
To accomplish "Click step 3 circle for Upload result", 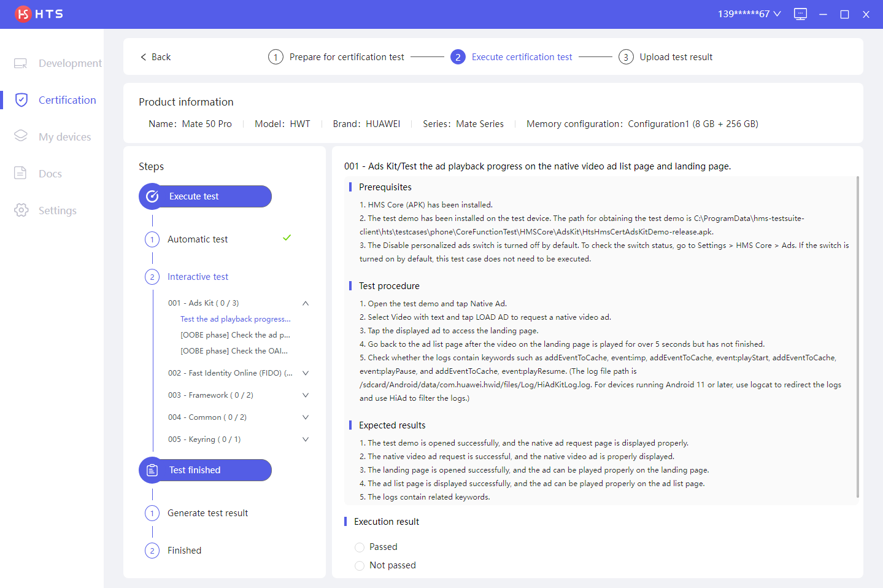I will click(626, 57).
